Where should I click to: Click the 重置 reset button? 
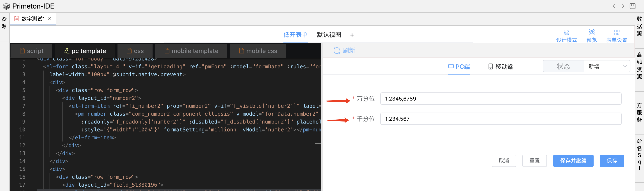click(534, 161)
